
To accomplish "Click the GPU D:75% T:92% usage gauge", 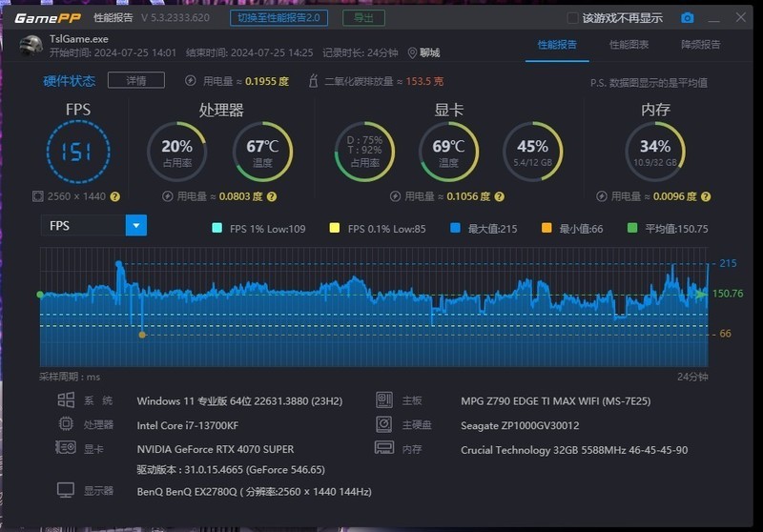I will 364,152.
